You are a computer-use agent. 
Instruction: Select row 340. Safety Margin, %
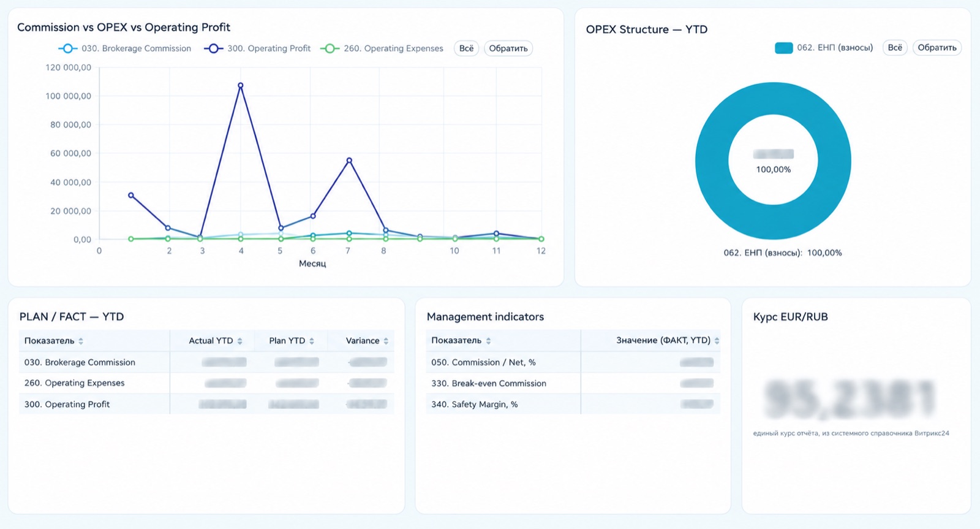pyautogui.click(x=573, y=404)
